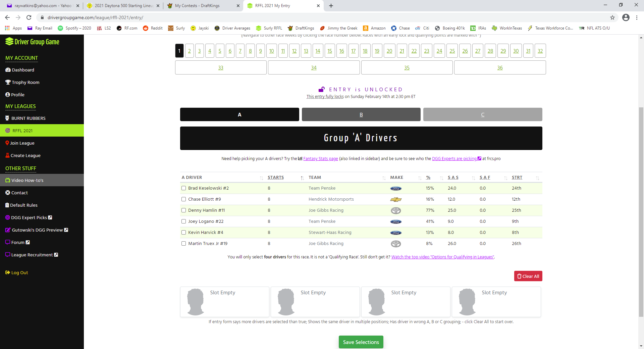Open the Chrome three-dot menu
The image size is (644, 349).
point(637,17)
